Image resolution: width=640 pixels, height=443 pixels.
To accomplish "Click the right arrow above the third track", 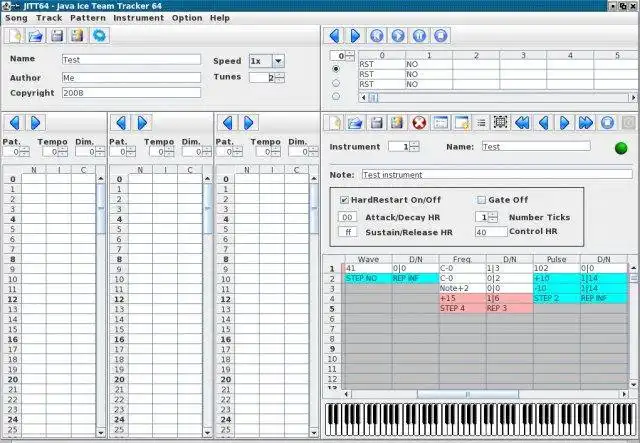I will 249,122.
